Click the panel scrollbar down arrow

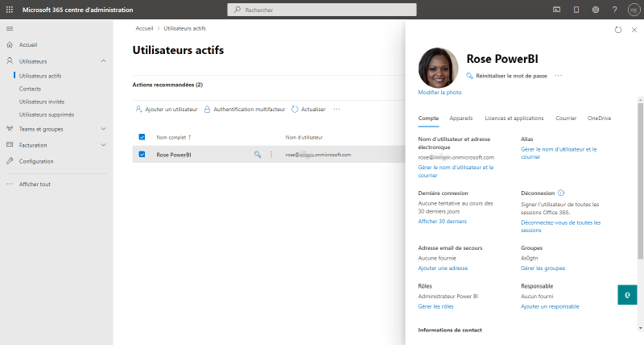[641, 329]
